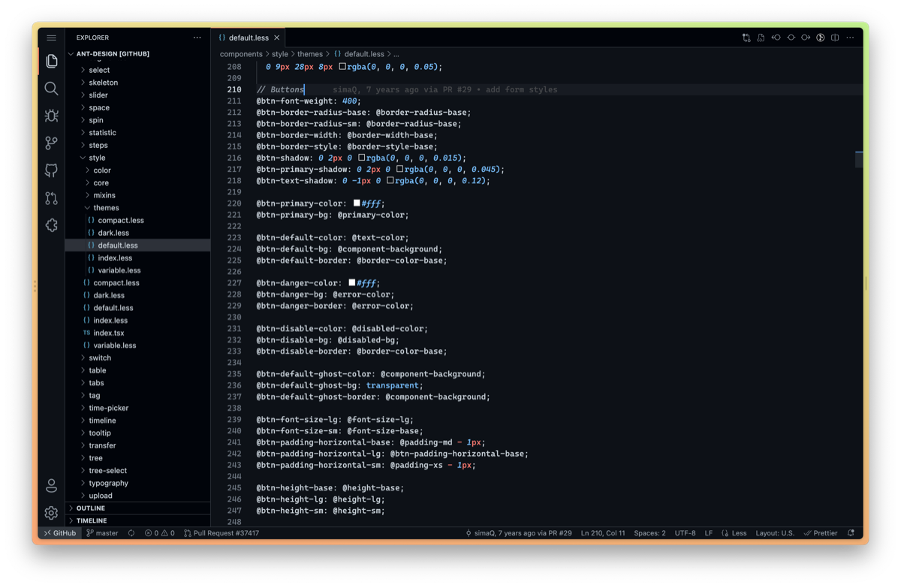Screen dimensions: 901x588
Task: Click the sync changes icon in status bar
Action: [x=131, y=533]
